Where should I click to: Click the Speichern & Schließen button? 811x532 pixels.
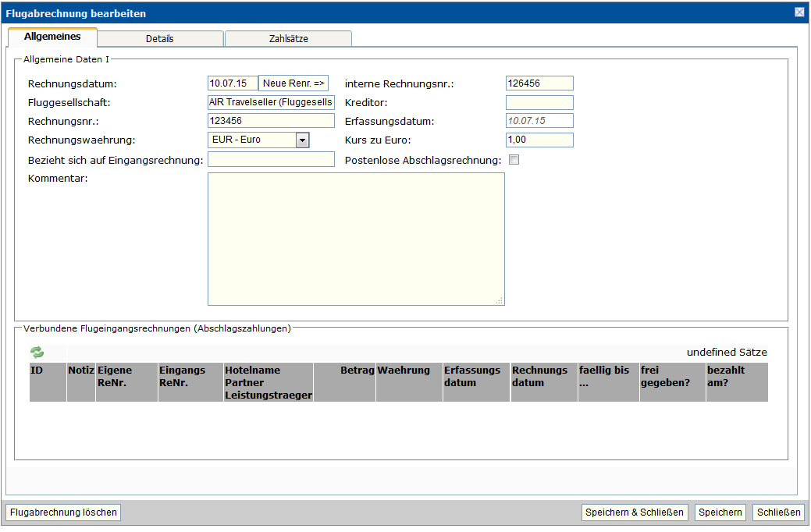(635, 512)
